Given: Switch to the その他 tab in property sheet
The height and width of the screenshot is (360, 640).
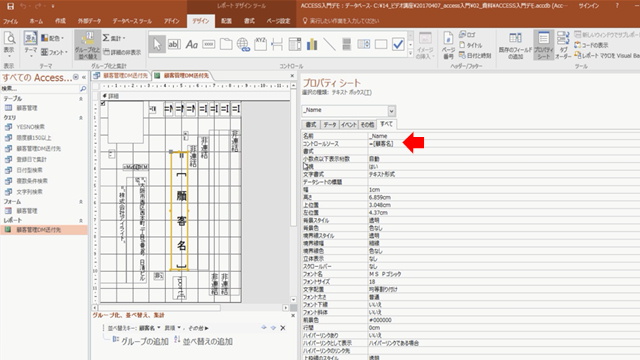Looking at the screenshot, I should pos(367,124).
